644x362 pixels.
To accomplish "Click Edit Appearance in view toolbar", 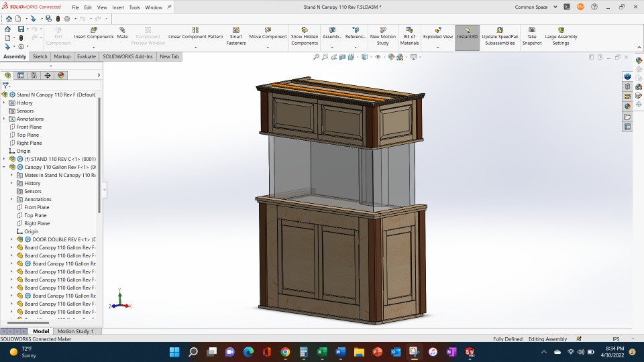I will pos(391,57).
